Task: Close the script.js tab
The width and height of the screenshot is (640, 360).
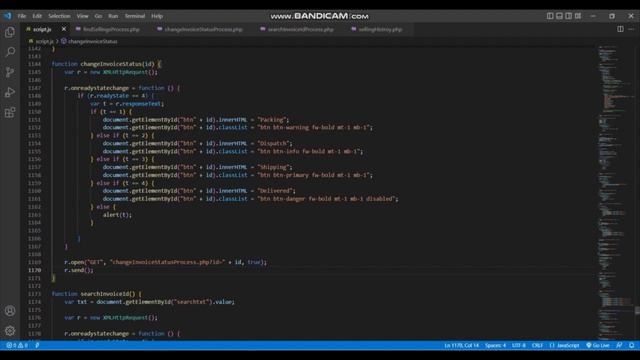Action: tap(64, 29)
